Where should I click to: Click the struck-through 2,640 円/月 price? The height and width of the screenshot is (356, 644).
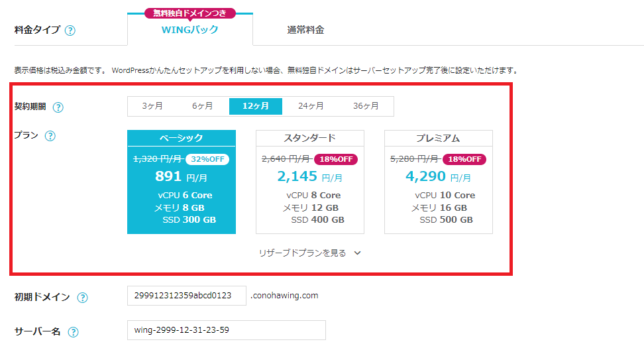click(287, 159)
